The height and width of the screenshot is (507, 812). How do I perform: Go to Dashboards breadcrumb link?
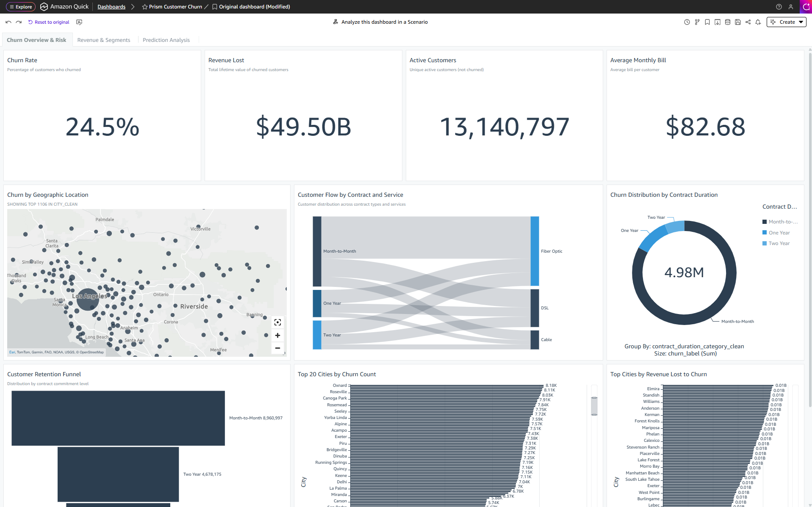pos(111,7)
